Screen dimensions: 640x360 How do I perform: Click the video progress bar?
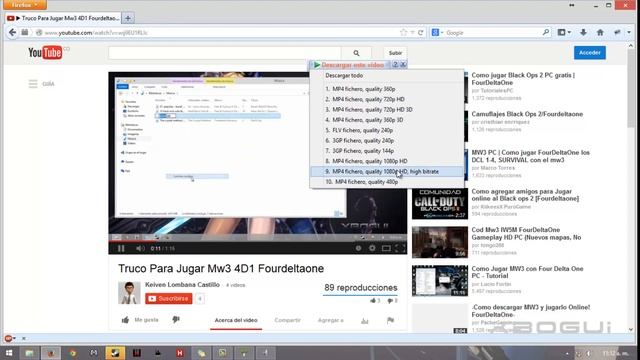coord(258,241)
